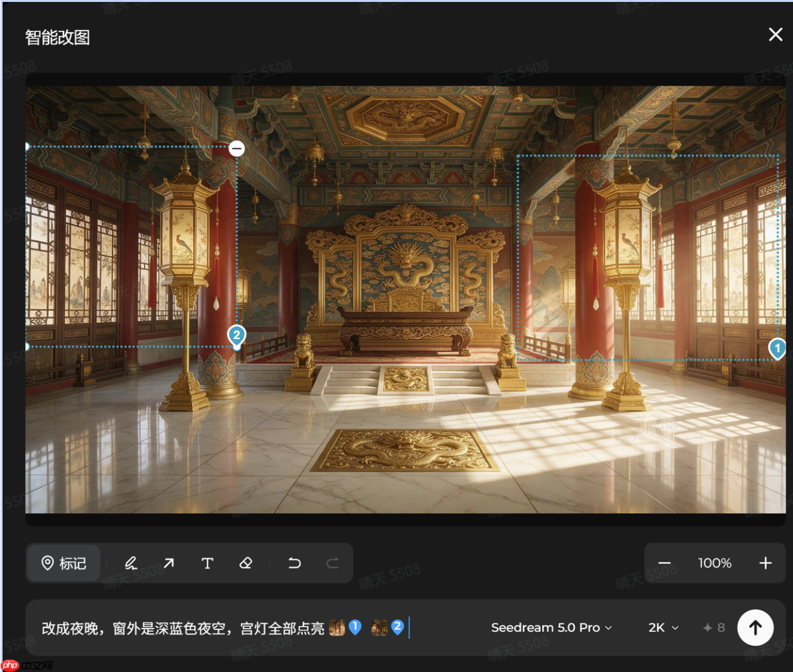793x672 pixels.
Task: Remove selection 2 via the minus circle
Action: [237, 149]
